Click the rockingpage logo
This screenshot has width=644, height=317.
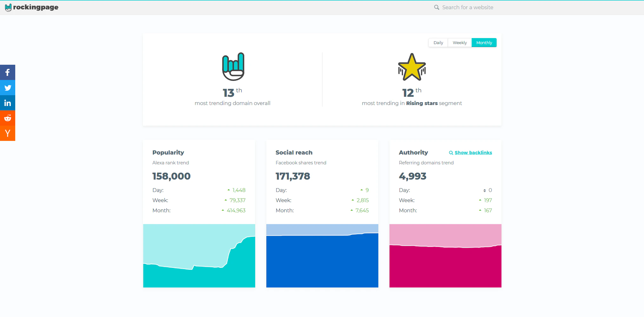point(32,7)
